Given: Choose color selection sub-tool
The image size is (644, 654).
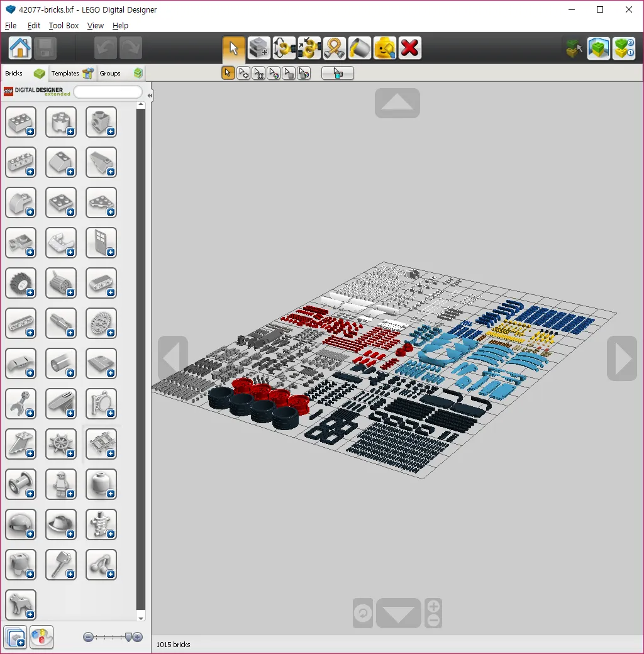Looking at the screenshot, I should click(x=274, y=73).
